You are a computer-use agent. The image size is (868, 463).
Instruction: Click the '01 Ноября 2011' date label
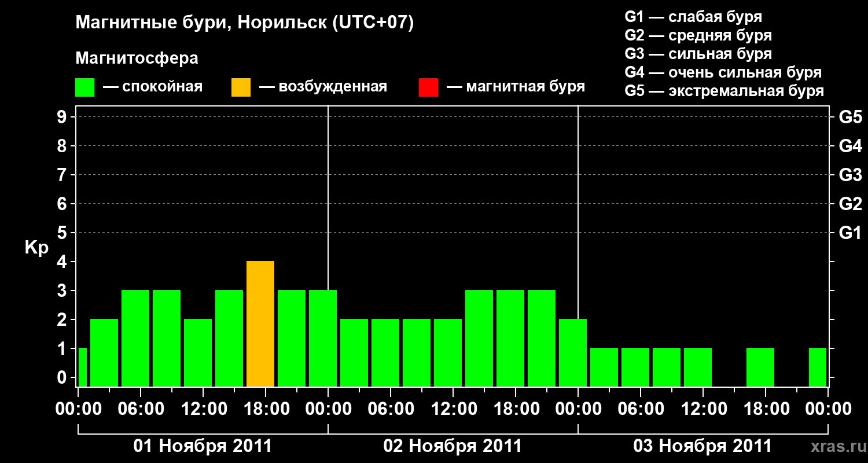[x=203, y=446]
